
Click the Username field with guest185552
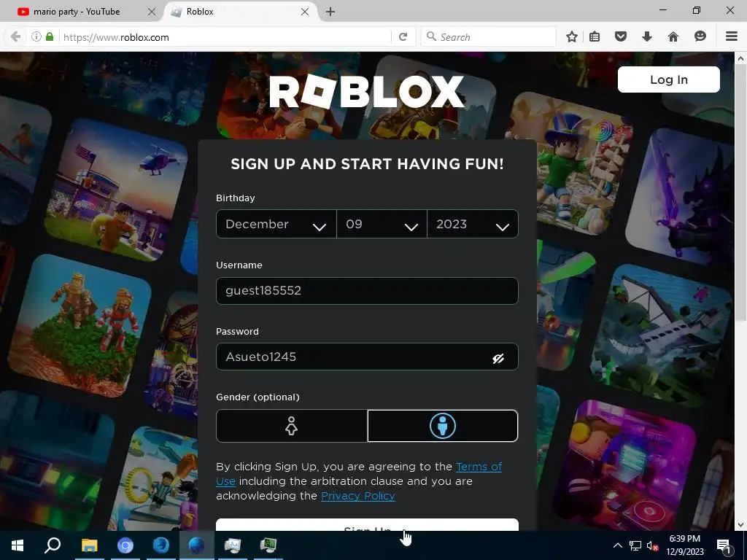[367, 290]
